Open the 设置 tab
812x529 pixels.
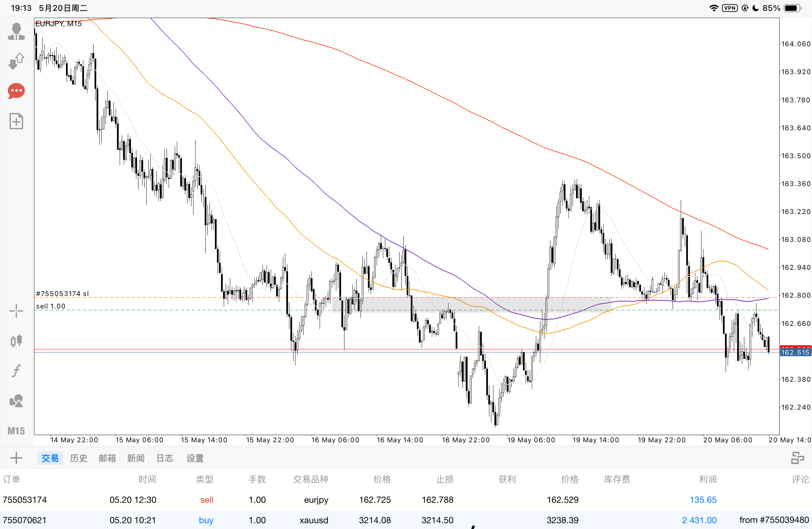[x=195, y=458]
